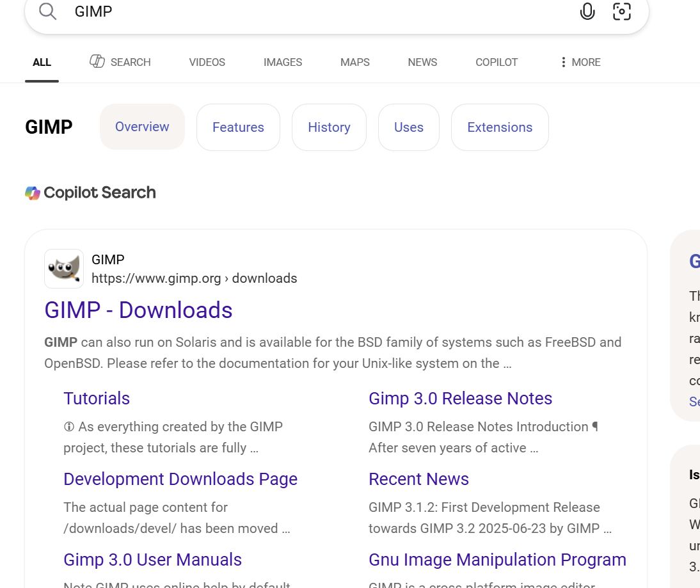Click the GIMP mascot favicon on the result

[63, 268]
